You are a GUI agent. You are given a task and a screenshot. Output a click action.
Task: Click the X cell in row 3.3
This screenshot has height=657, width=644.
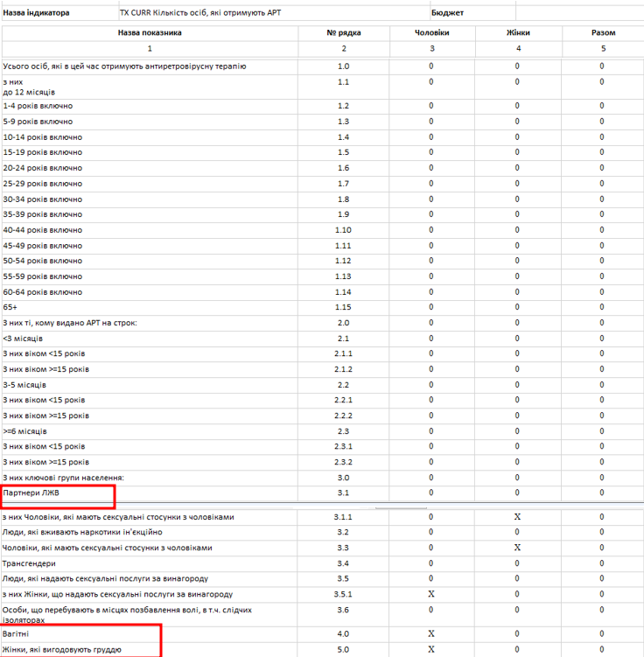517,548
